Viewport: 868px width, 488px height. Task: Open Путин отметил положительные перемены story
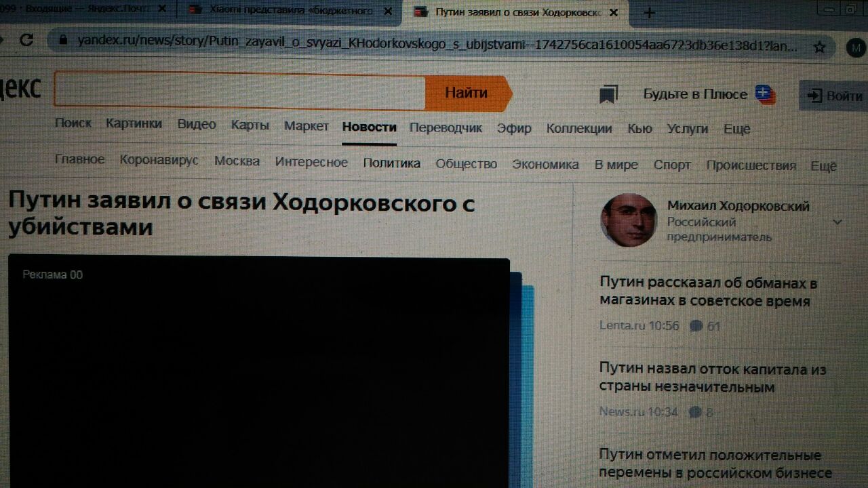tap(715, 464)
